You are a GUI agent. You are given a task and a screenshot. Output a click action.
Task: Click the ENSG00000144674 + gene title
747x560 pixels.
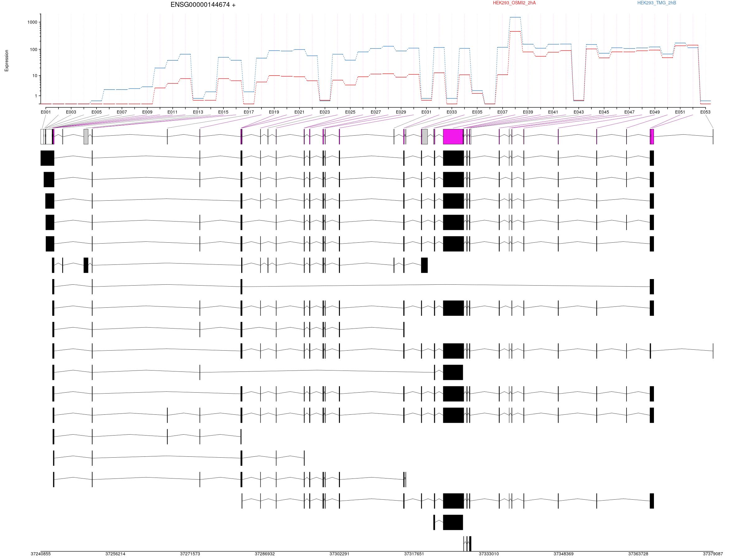point(203,5)
